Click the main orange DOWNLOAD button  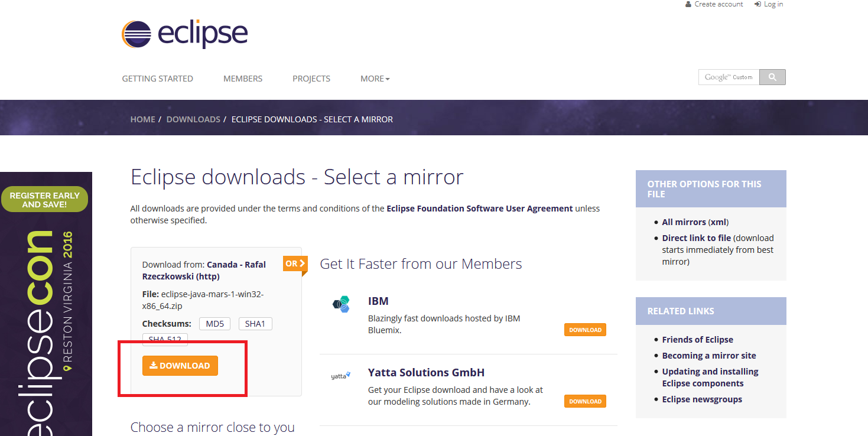tap(180, 366)
